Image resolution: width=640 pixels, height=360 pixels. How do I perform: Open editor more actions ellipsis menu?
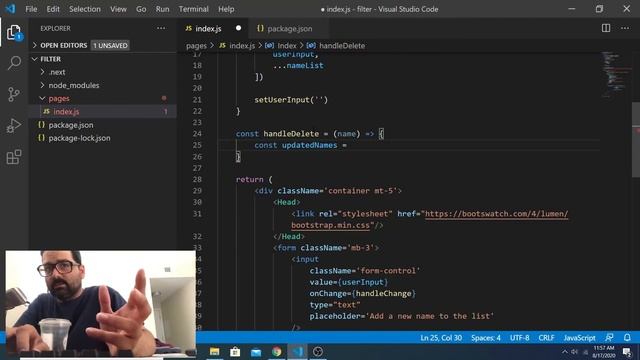(x=625, y=28)
